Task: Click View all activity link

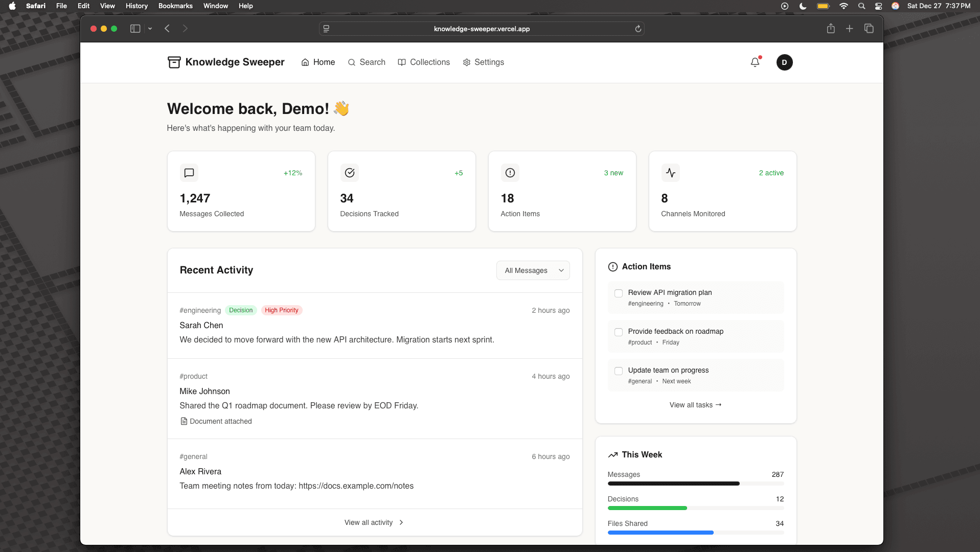Action: [374, 522]
